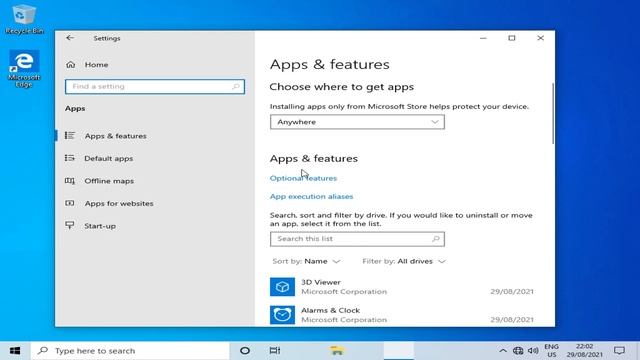Image resolution: width=640 pixels, height=360 pixels.
Task: Click the Default apps sidebar icon
Action: pyautogui.click(x=70, y=158)
